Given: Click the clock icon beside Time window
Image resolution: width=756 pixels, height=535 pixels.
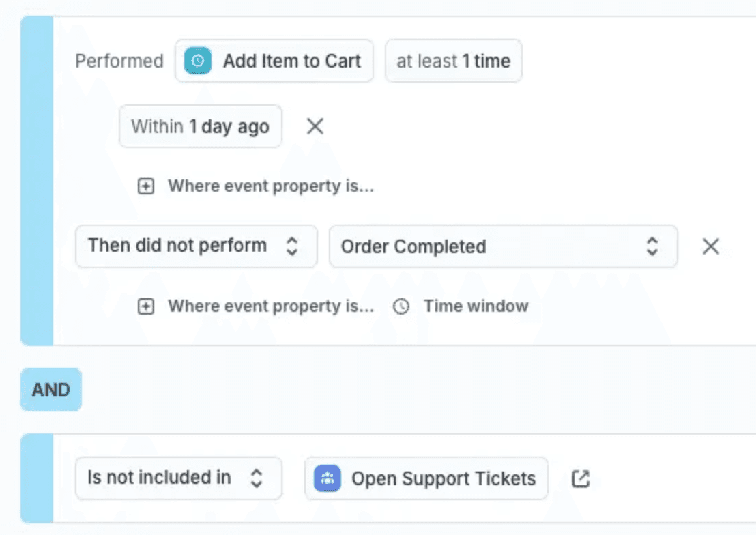Looking at the screenshot, I should pos(402,306).
